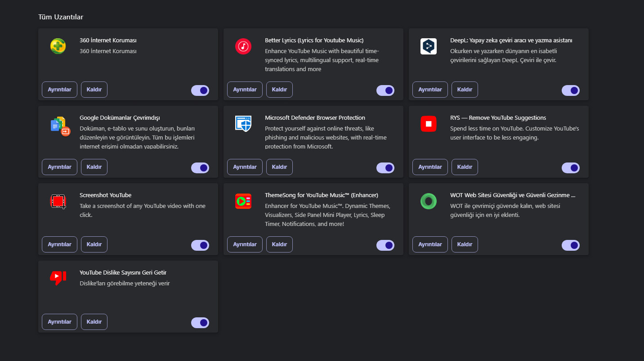Toggle the WOT Web Sitesi Güvenliği switch
This screenshot has width=644, height=361.
(571, 245)
